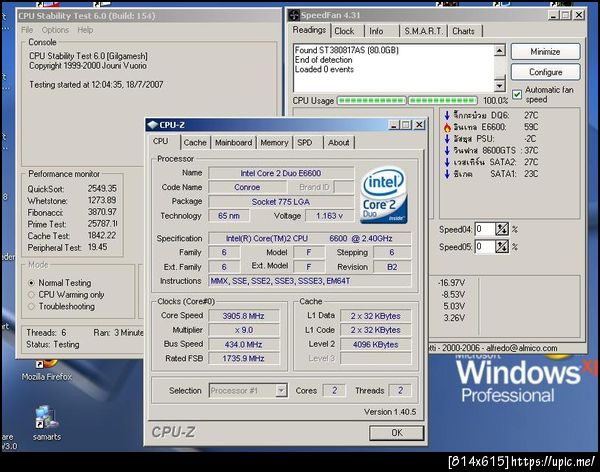This screenshot has height=472, width=600.
Task: Click the Cores count field in CPU-Z
Action: point(334,391)
